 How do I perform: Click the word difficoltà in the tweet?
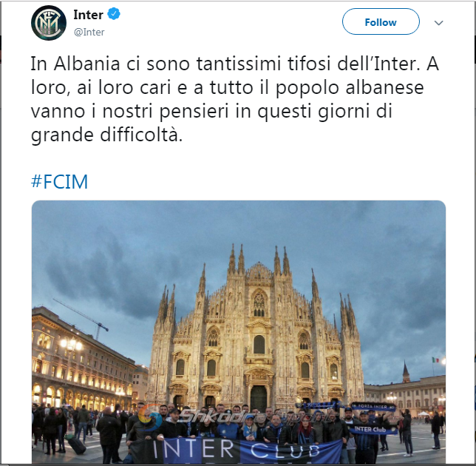141,135
